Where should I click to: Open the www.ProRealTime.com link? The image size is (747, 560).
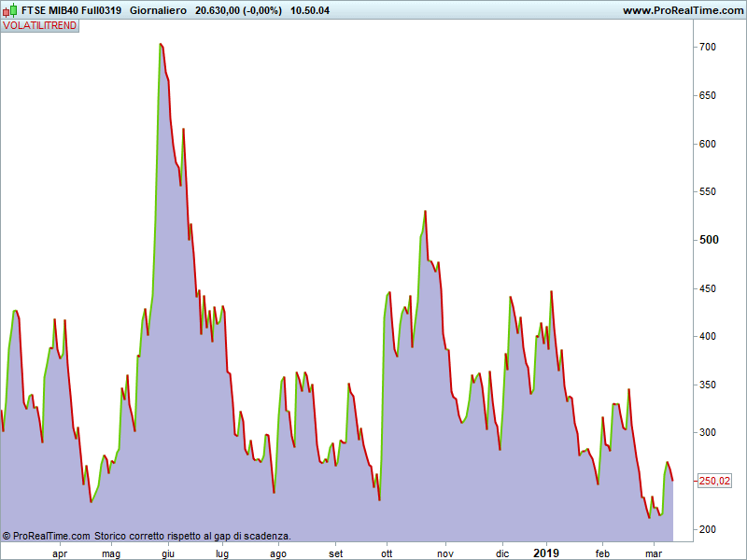683,10
